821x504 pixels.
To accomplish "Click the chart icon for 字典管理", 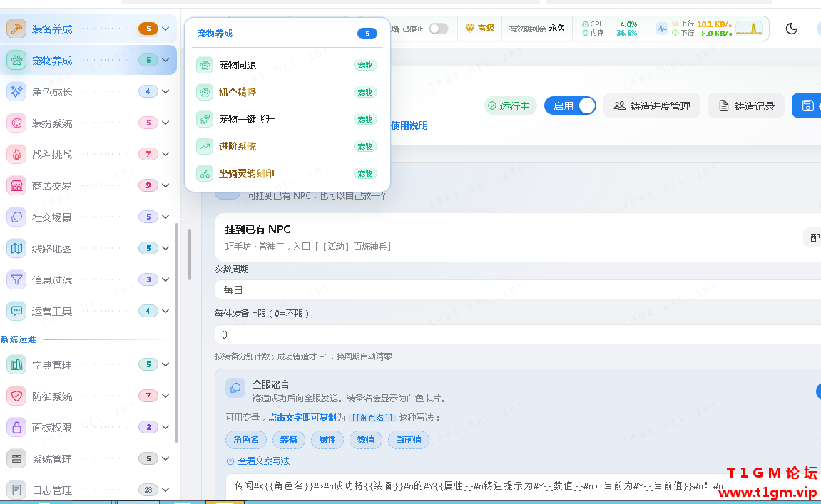I will point(16,364).
